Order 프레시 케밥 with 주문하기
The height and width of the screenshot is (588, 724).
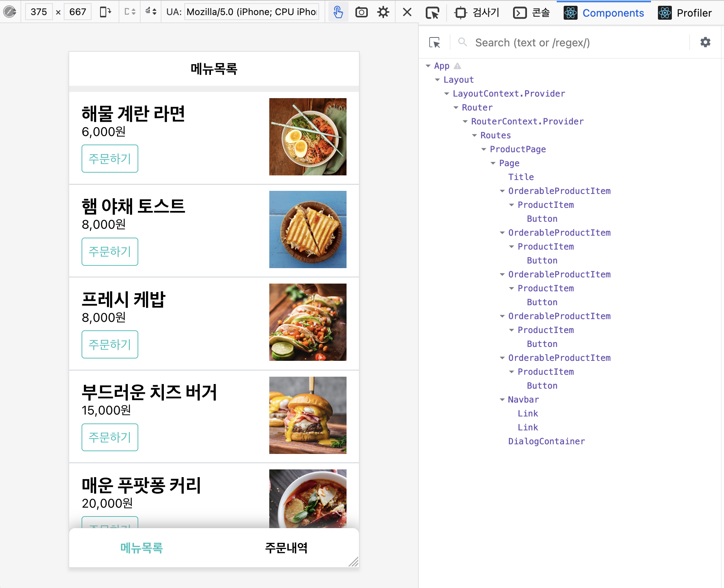pyautogui.click(x=110, y=344)
